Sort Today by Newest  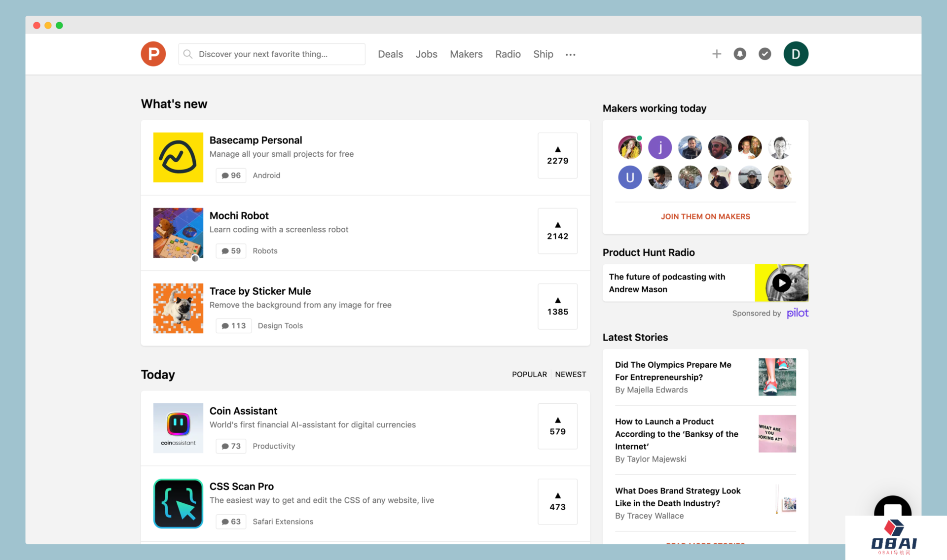click(571, 374)
